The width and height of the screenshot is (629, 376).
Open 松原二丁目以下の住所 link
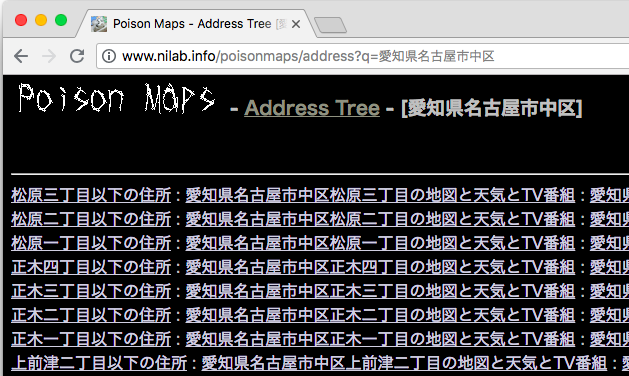tap(91, 219)
